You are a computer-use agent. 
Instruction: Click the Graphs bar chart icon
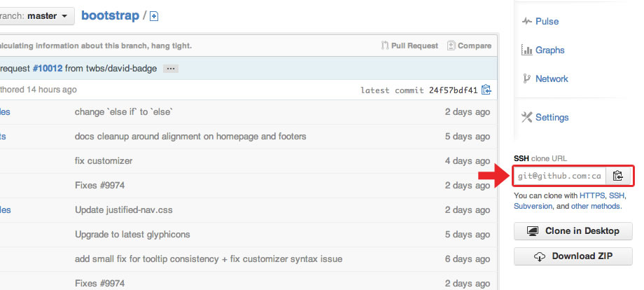click(526, 50)
